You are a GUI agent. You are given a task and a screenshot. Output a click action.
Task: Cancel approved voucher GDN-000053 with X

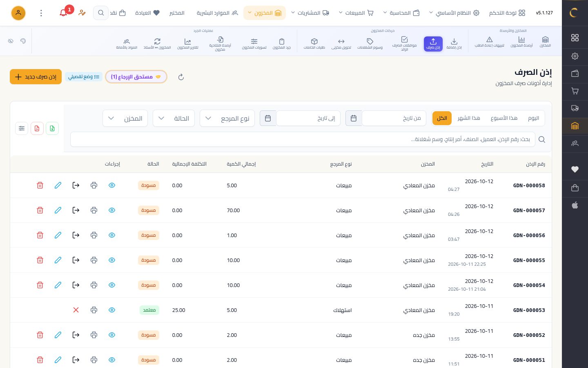pos(76,310)
